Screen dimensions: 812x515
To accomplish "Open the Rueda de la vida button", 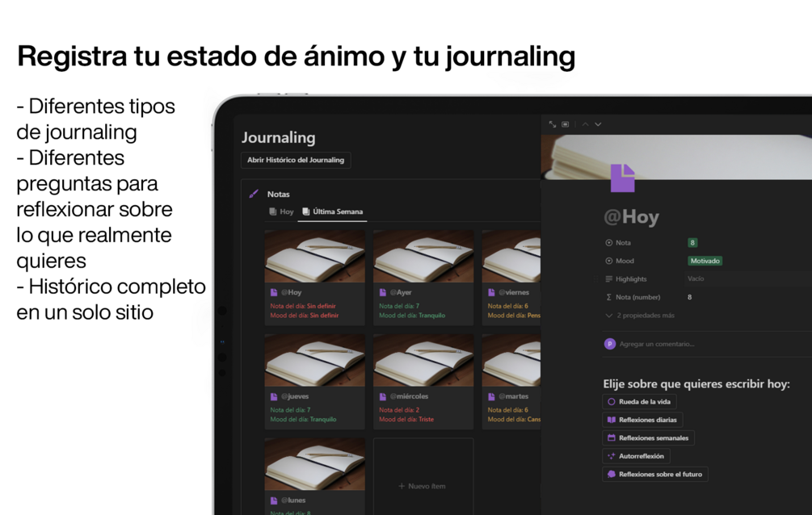I will tap(639, 402).
